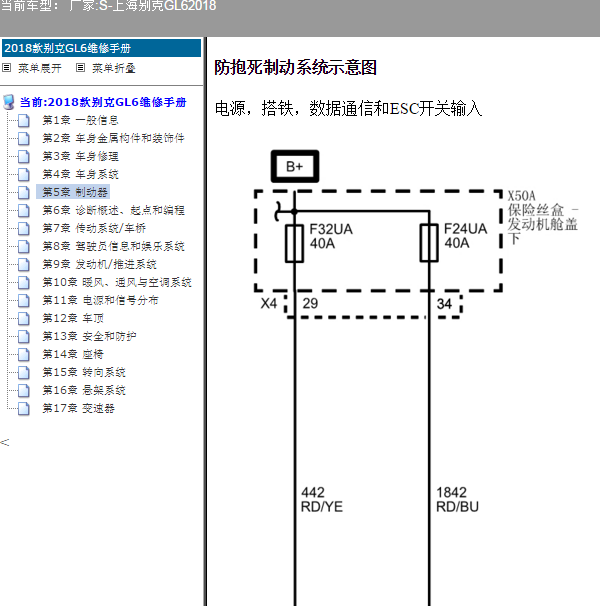The width and height of the screenshot is (600, 606).
Task: Open chapter 第13章 安全和防护
Action: click(89, 336)
